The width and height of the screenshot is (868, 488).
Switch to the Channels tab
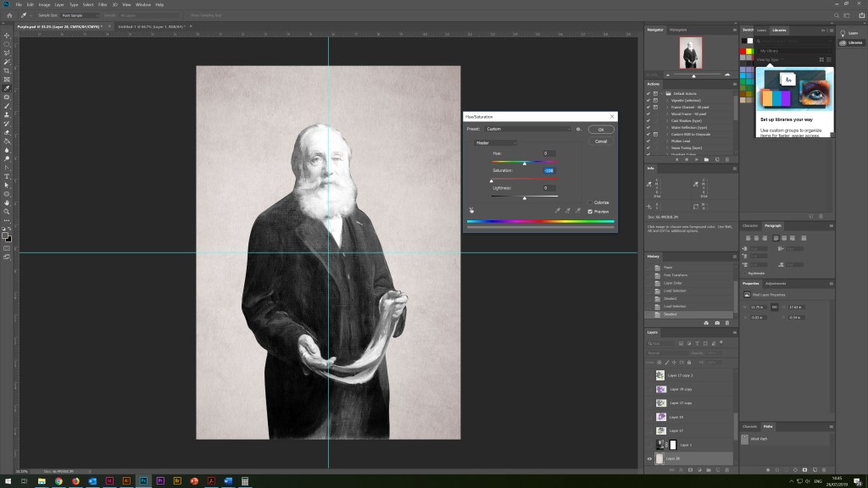click(x=750, y=426)
